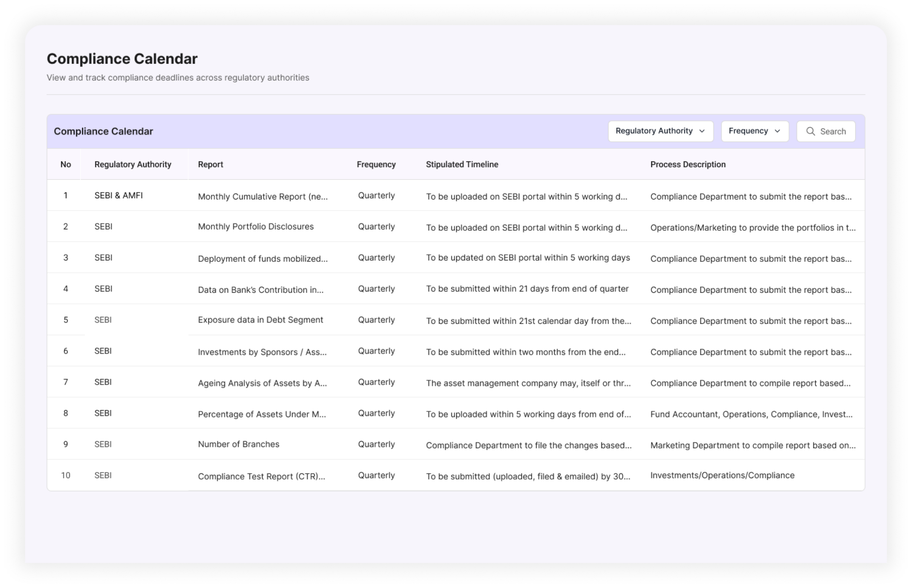Screen dimensions: 912x588
Task: Click the Process Description column header
Action: 687,164
